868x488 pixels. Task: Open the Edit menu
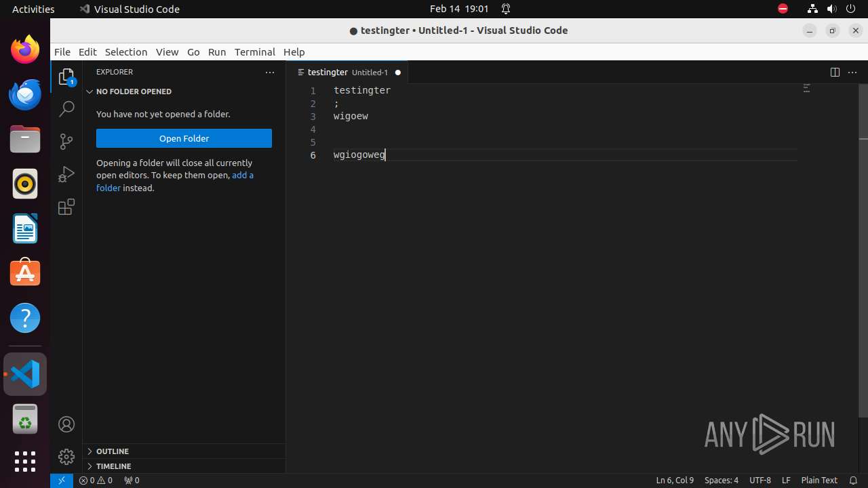(x=87, y=52)
